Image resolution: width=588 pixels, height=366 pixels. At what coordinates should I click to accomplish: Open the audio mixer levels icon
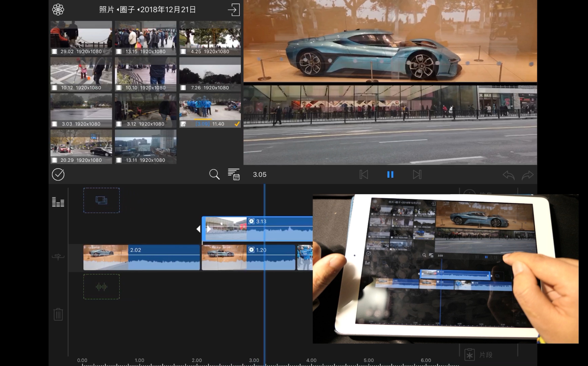(x=58, y=202)
